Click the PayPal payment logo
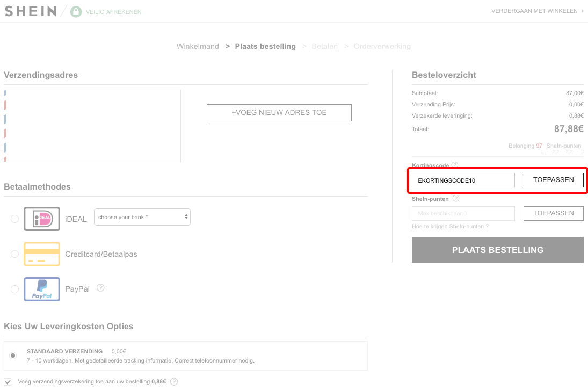This screenshot has width=588, height=391. coord(41,289)
